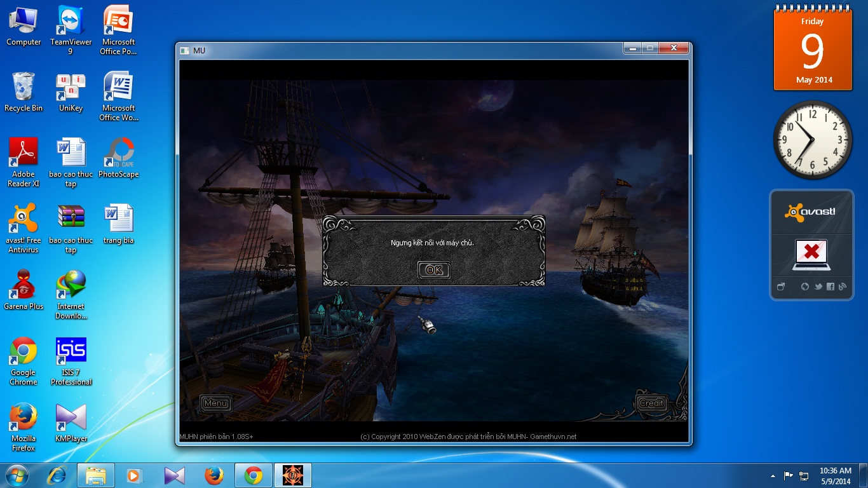Open Windows Media Player from the taskbar
Viewport: 868px width, 488px height.
point(134,475)
